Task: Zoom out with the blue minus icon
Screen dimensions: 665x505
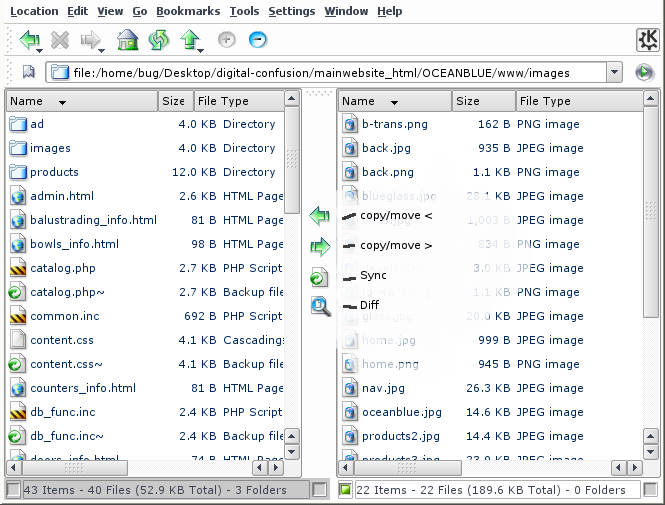Action: click(x=257, y=40)
